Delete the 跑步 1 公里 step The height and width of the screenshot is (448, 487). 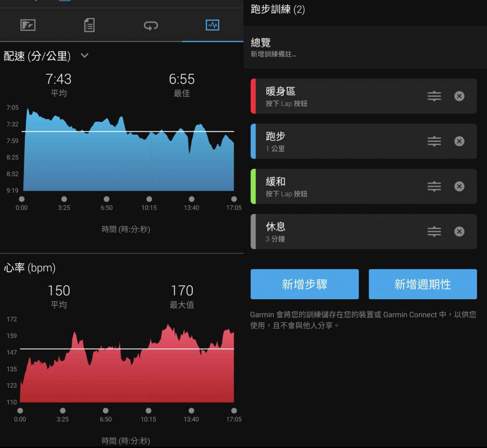click(459, 141)
